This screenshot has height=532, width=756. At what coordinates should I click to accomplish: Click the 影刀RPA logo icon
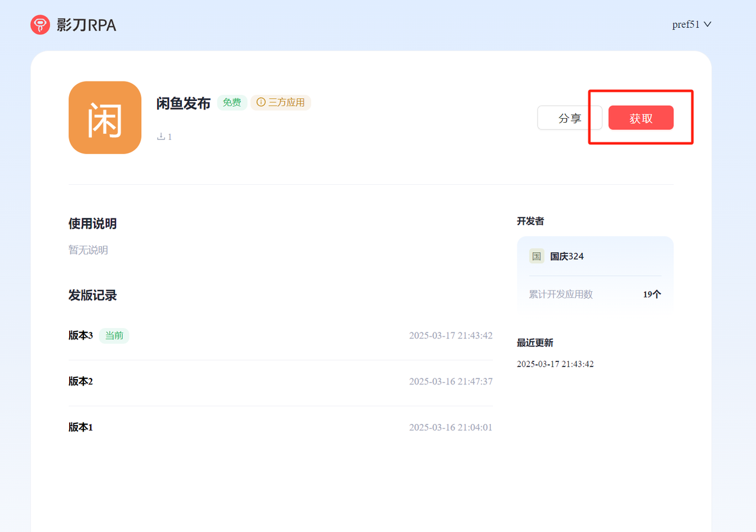(x=40, y=25)
